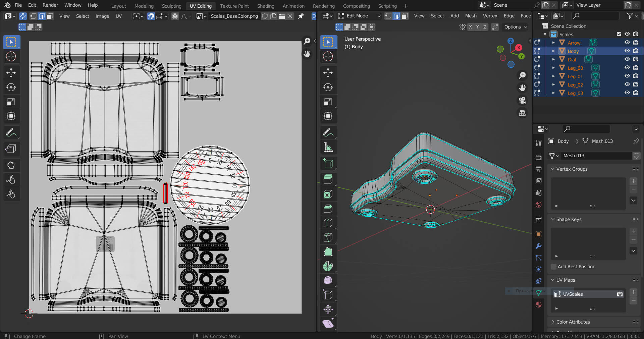This screenshot has height=339, width=644.
Task: Select the Knife tool in 3D viewport toolbar
Action: [x=328, y=237]
